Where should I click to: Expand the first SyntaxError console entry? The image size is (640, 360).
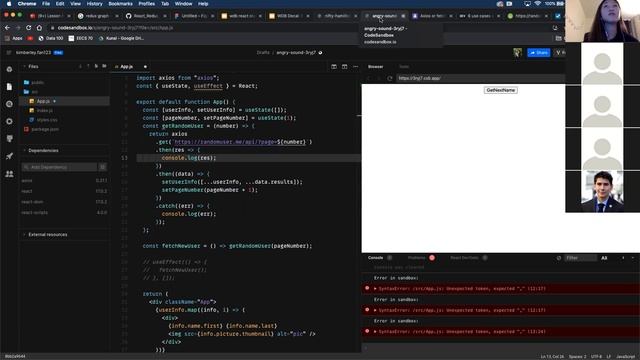[375, 289]
